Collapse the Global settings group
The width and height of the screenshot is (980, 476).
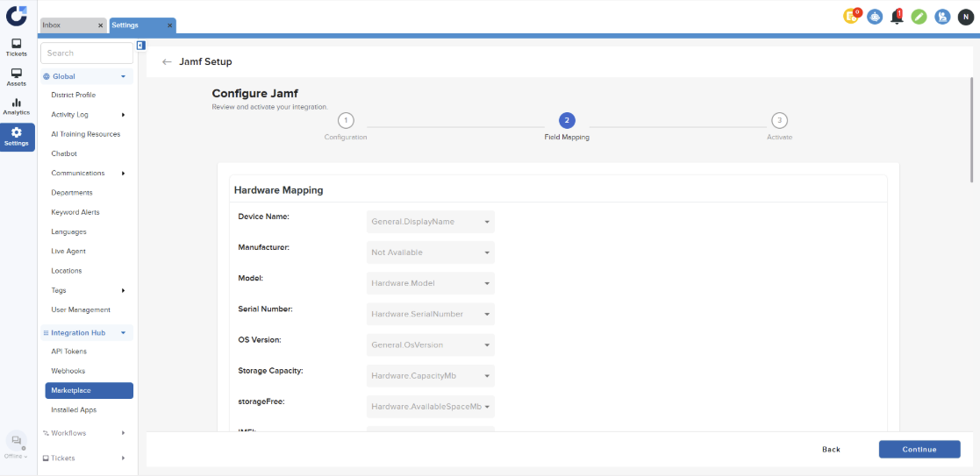point(123,76)
